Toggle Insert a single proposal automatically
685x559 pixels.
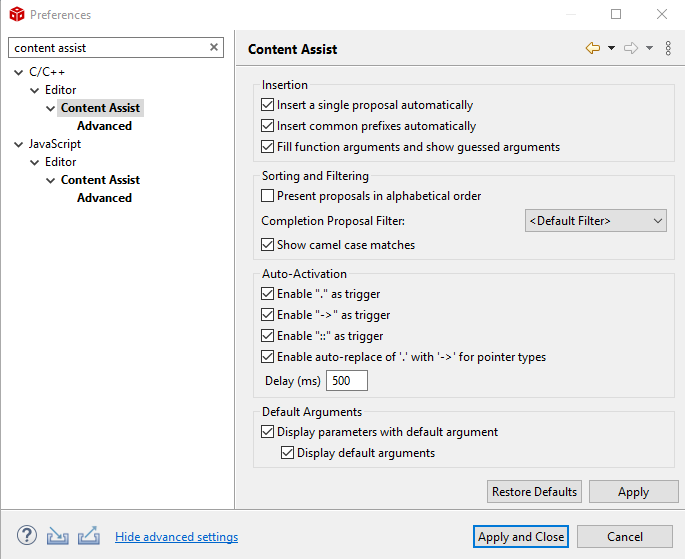pyautogui.click(x=267, y=105)
